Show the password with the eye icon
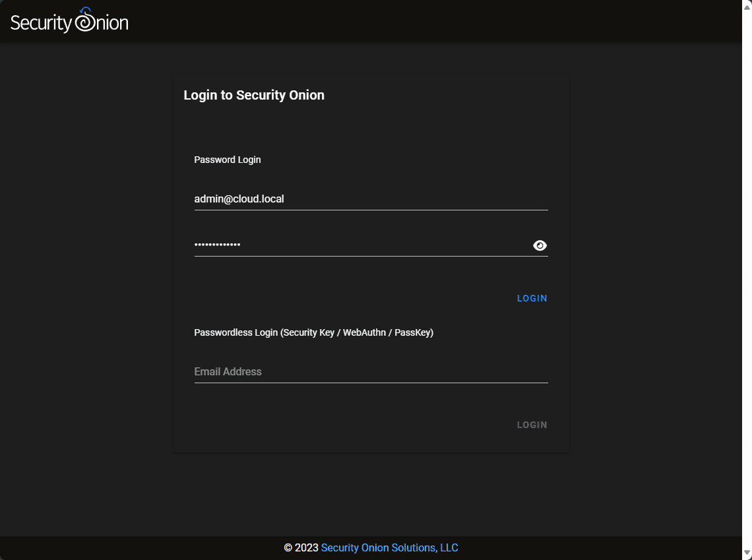Screen dimensions: 752x560 pos(540,246)
